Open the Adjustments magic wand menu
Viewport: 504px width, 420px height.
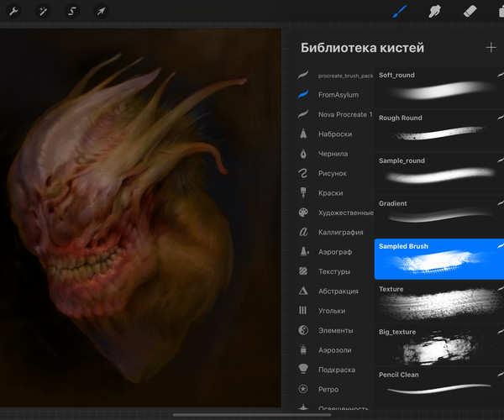coord(43,12)
